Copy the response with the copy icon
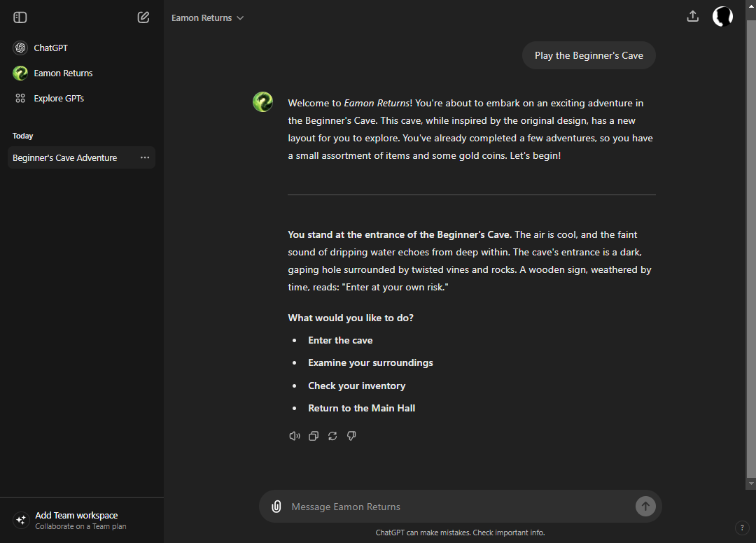 point(314,436)
